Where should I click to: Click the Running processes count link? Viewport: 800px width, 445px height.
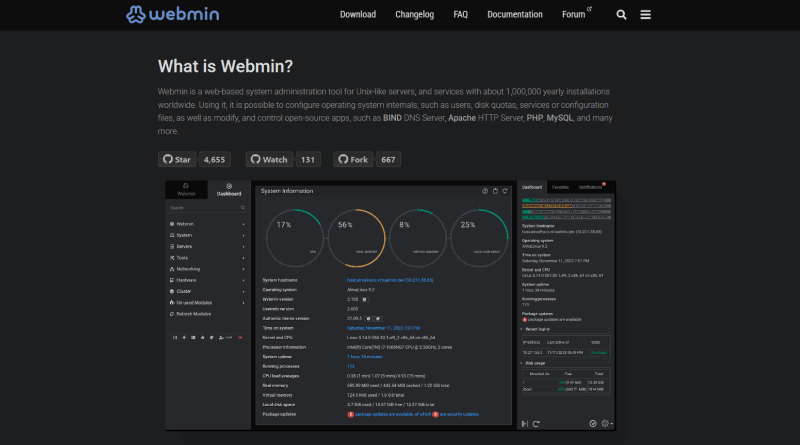351,366
